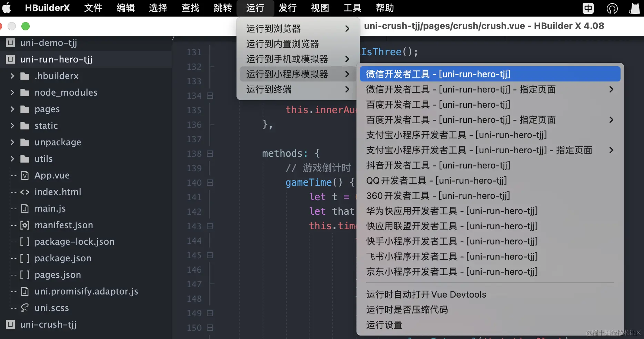Viewport: 644px width, 339px height.
Task: Run in 抖音开发者工具
Action: point(490,165)
